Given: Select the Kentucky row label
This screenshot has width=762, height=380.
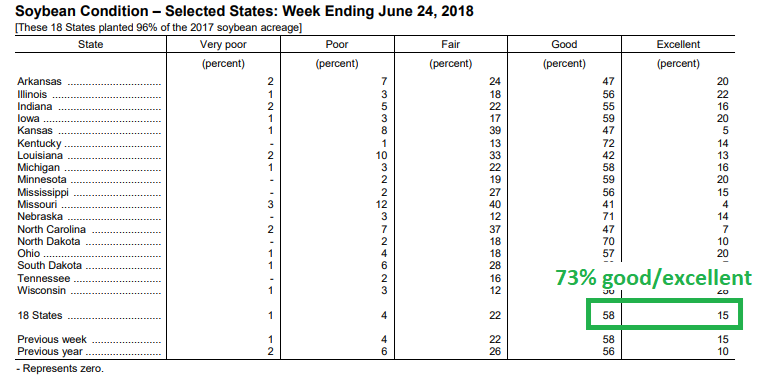Looking at the screenshot, I should click(x=39, y=143).
